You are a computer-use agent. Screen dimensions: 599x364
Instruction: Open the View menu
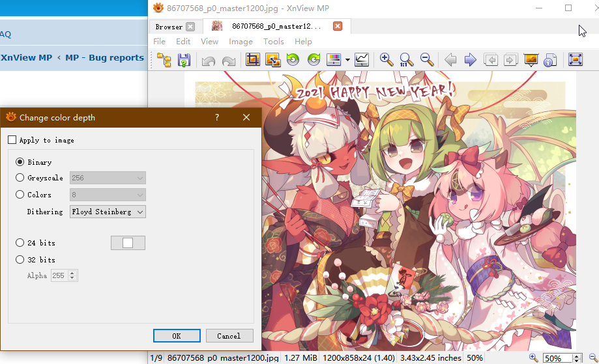tap(209, 42)
